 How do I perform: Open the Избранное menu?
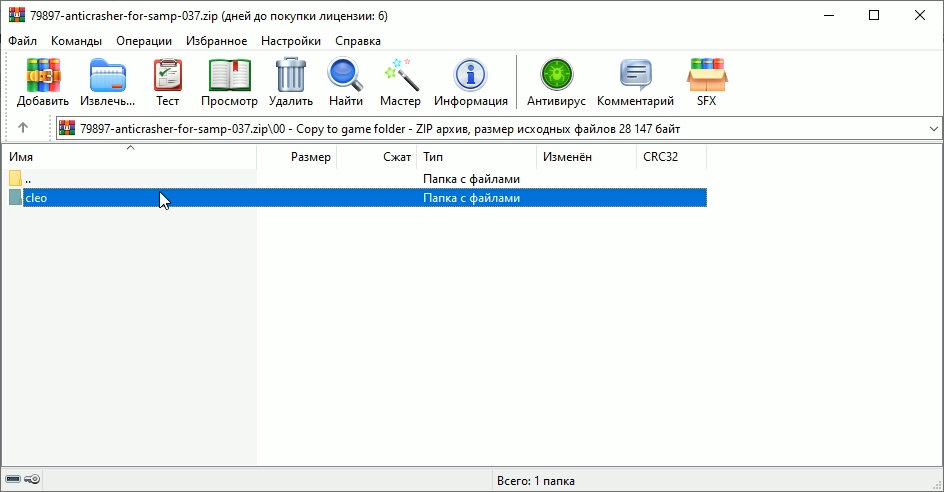pyautogui.click(x=216, y=41)
